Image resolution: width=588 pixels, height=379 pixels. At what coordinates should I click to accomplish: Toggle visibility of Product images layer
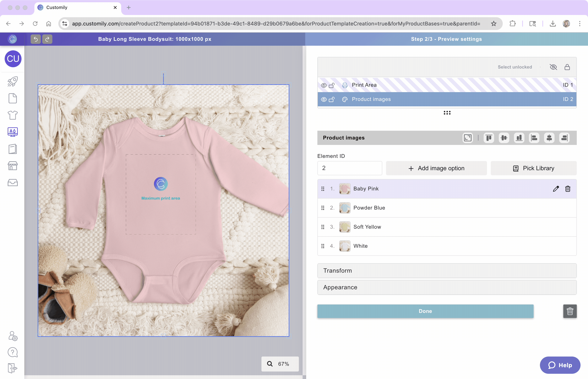pyautogui.click(x=324, y=99)
